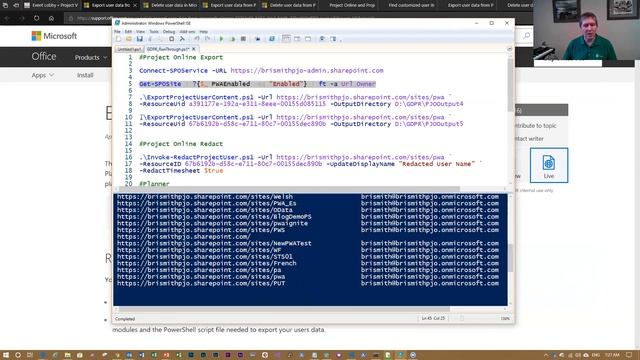Open Debug menu in PowerShell ISE
This screenshot has width=640, height=360.
pos(169,31)
